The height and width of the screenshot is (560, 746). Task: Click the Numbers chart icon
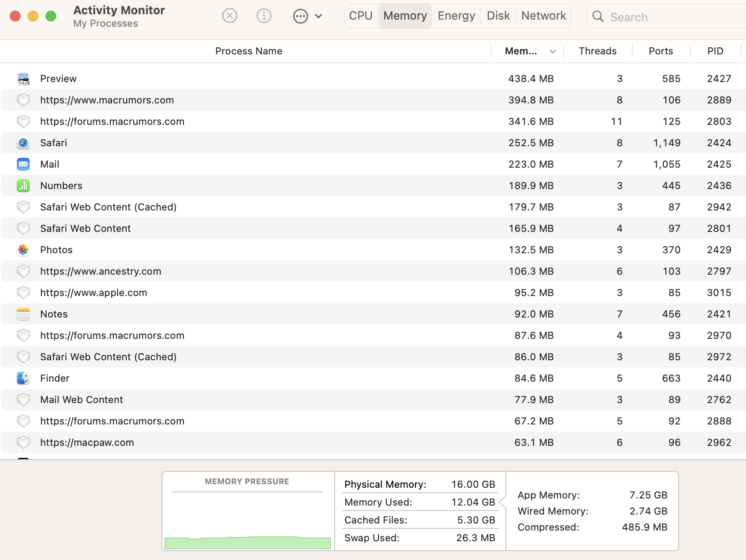[x=23, y=185]
